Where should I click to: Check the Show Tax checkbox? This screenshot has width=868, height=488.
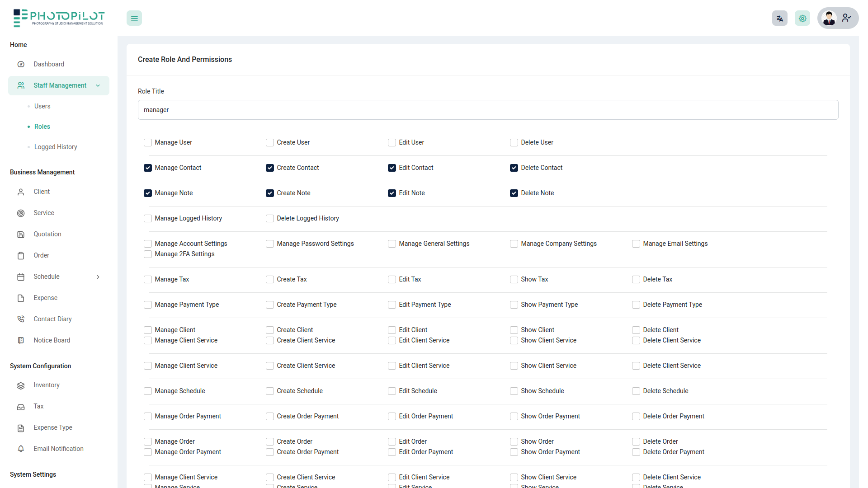[x=514, y=280]
